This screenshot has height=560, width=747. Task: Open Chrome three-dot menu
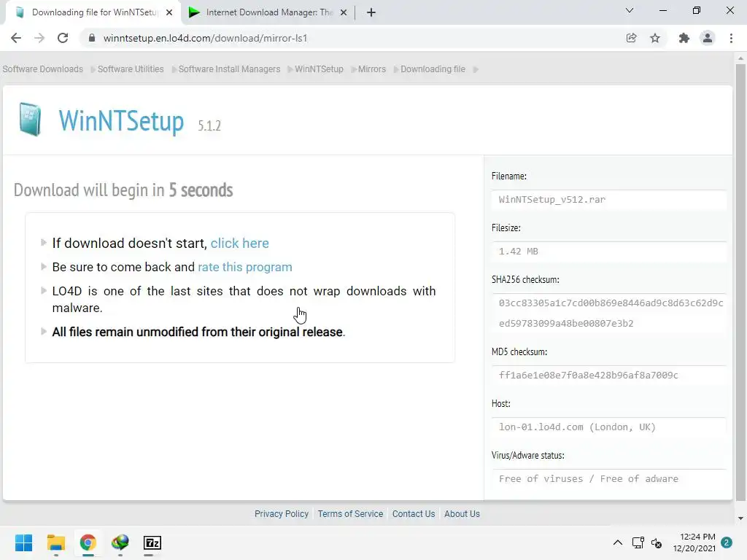click(x=731, y=38)
